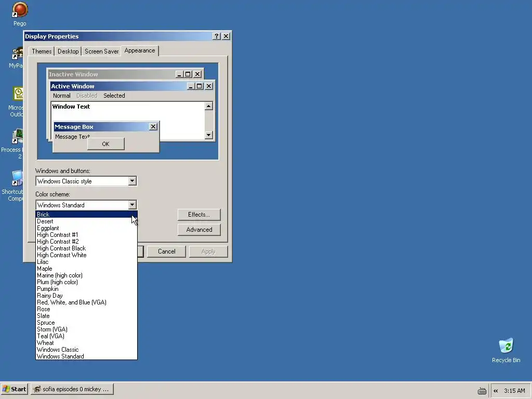Open the Recycle Bin icon
The image size is (532, 399).
(x=506, y=351)
